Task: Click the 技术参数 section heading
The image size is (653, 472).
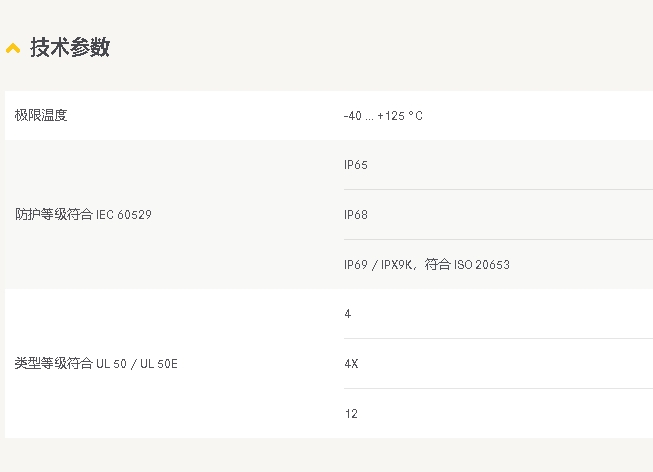Action: click(70, 47)
